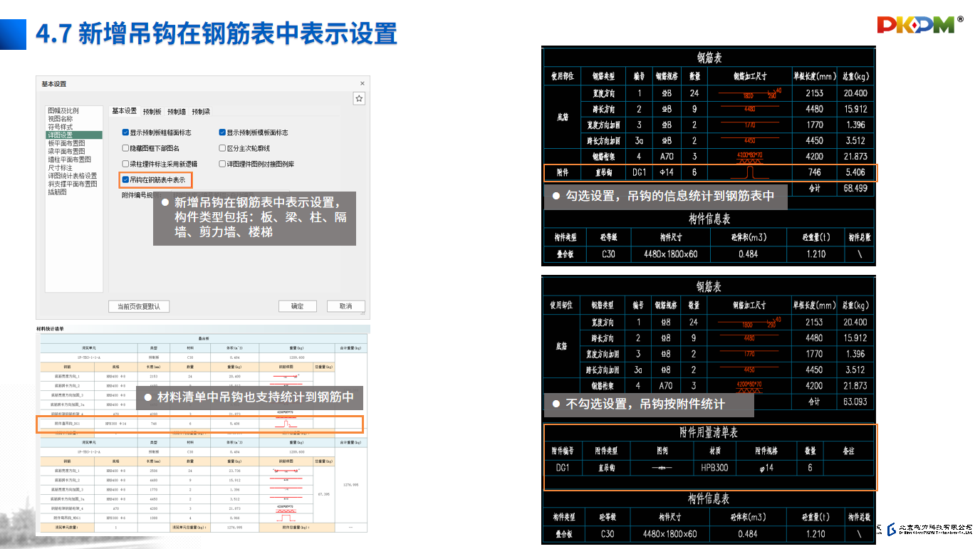Viewport: 980px width, 549px height.
Task: Cancel the dialog with 取消
Action: coord(345,306)
